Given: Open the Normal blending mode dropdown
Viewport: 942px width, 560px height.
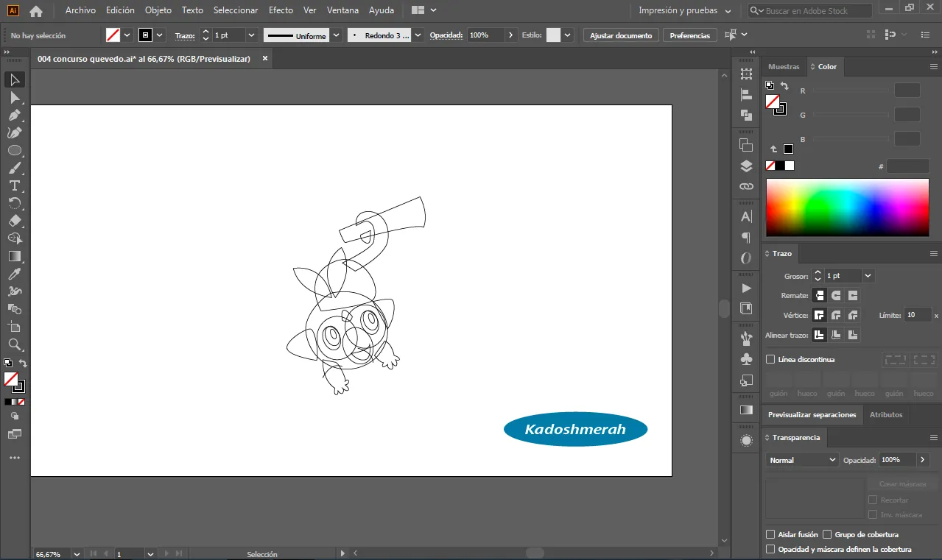Looking at the screenshot, I should pos(801,459).
